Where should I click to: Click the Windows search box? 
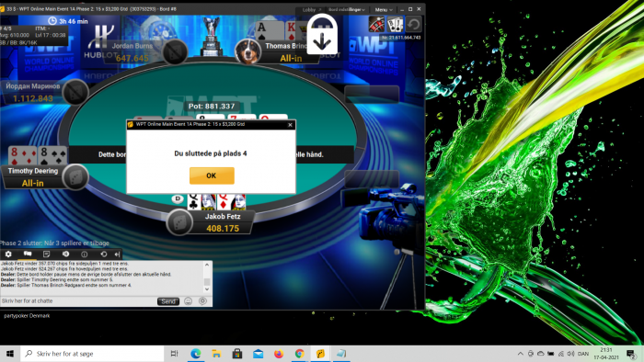(92, 354)
